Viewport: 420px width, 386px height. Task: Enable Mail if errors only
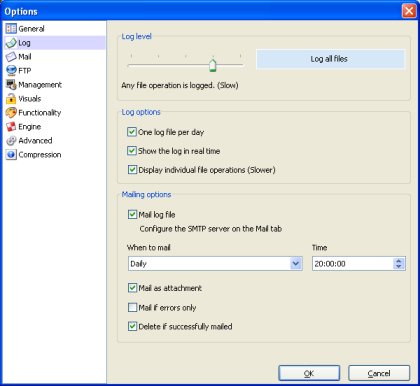[132, 307]
